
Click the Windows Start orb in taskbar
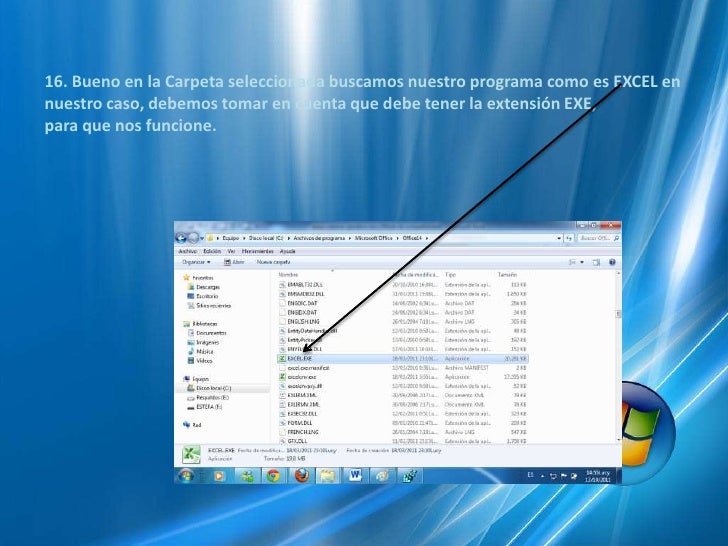coord(186,476)
